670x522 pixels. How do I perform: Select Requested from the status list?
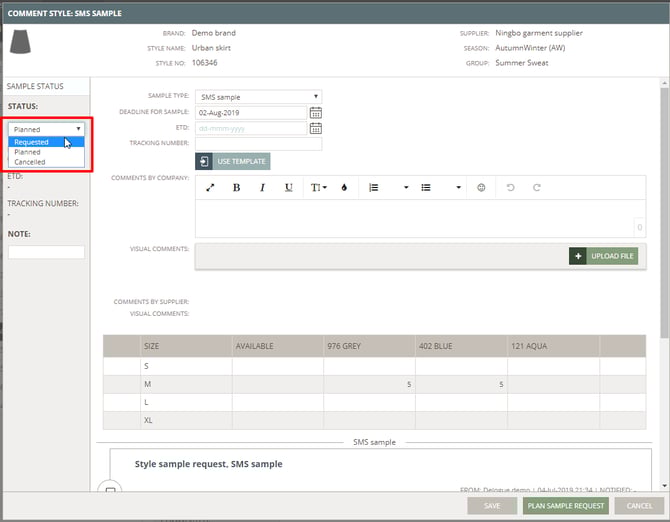pos(32,142)
